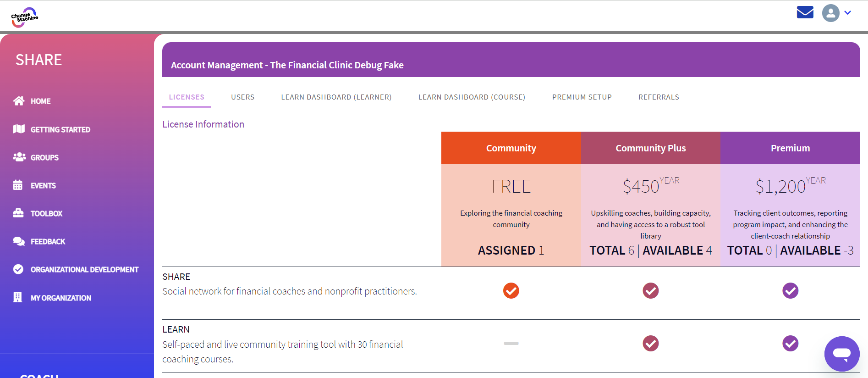Screen dimensions: 868x378
Task: Open TOOLBOX sidebar link
Action: pyautogui.click(x=46, y=214)
